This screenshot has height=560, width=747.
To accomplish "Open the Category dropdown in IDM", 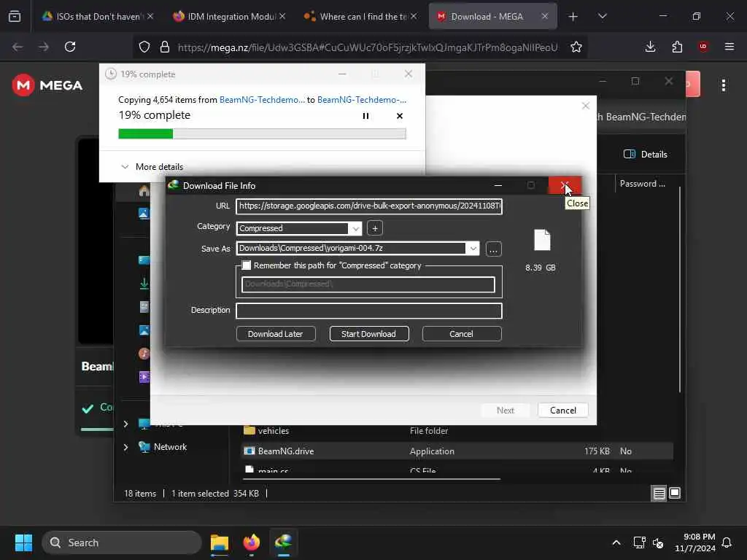I will click(x=355, y=228).
